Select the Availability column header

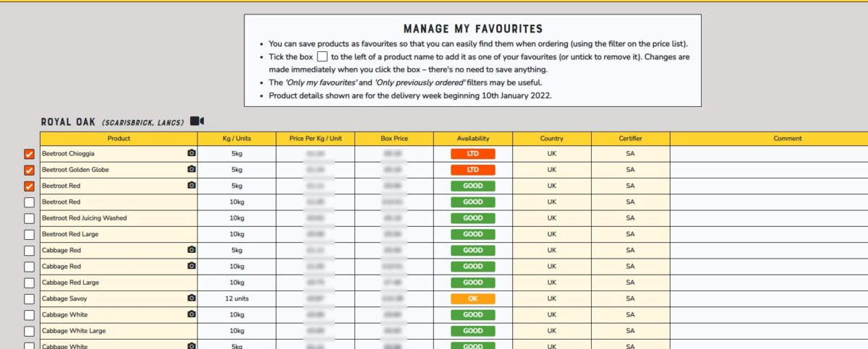click(x=473, y=139)
